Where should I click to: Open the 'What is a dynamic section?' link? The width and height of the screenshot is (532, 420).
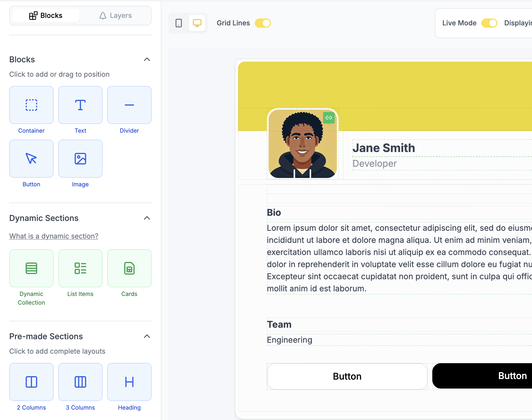54,236
